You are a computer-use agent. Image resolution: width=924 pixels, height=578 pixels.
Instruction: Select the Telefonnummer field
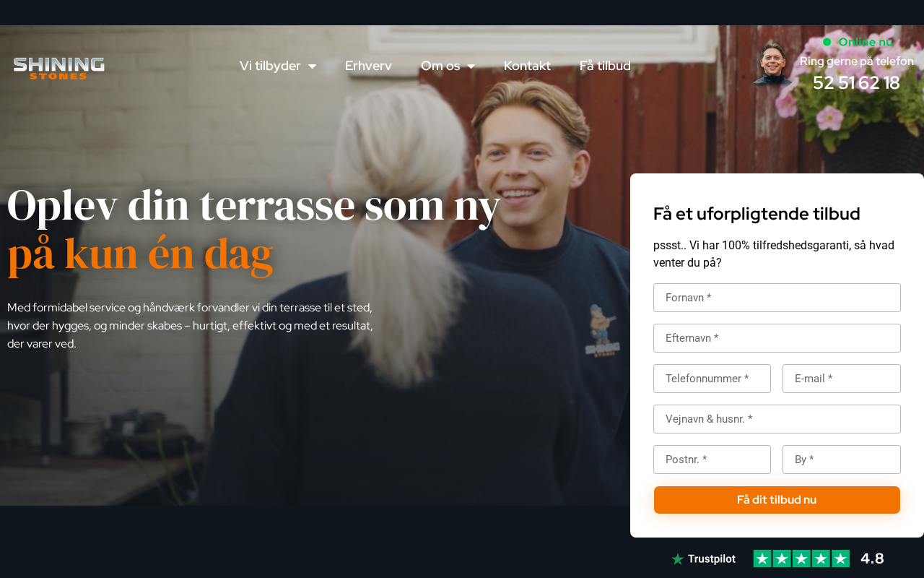click(712, 379)
